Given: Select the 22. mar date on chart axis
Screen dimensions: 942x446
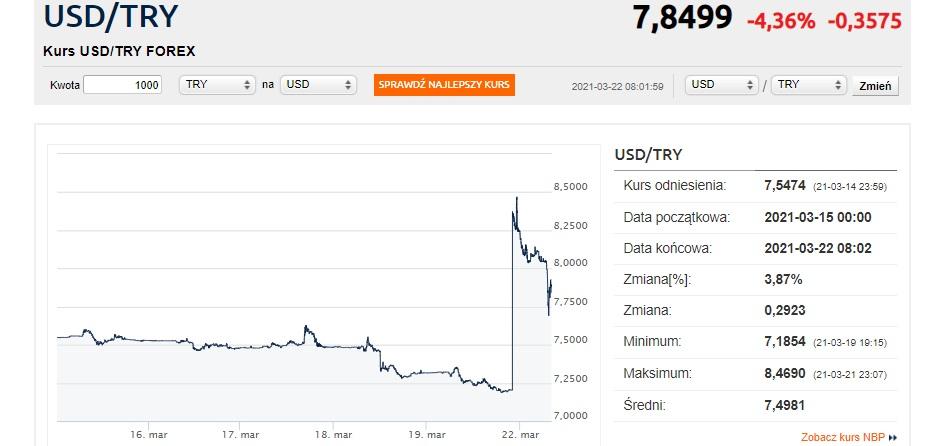Looking at the screenshot, I should pyautogui.click(x=520, y=435).
